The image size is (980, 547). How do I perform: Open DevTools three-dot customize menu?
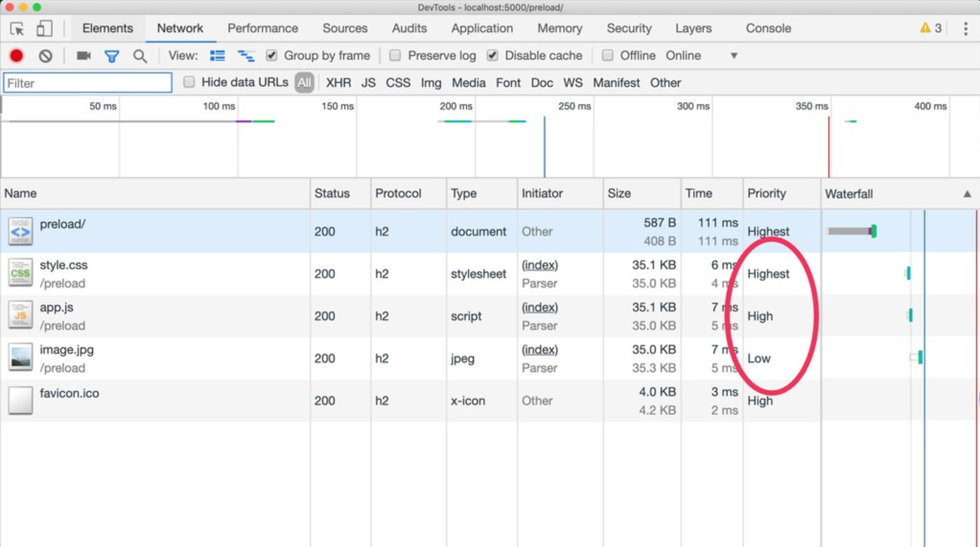tap(965, 28)
